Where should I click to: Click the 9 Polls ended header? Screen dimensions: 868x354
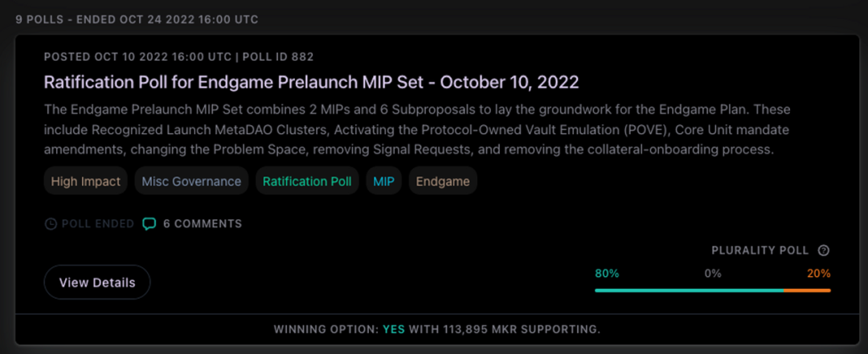137,19
